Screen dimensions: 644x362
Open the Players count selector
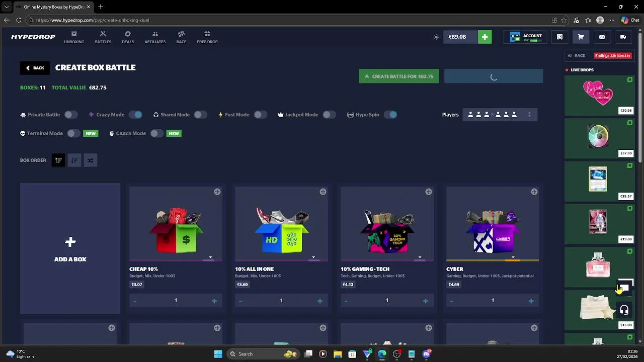point(499,115)
